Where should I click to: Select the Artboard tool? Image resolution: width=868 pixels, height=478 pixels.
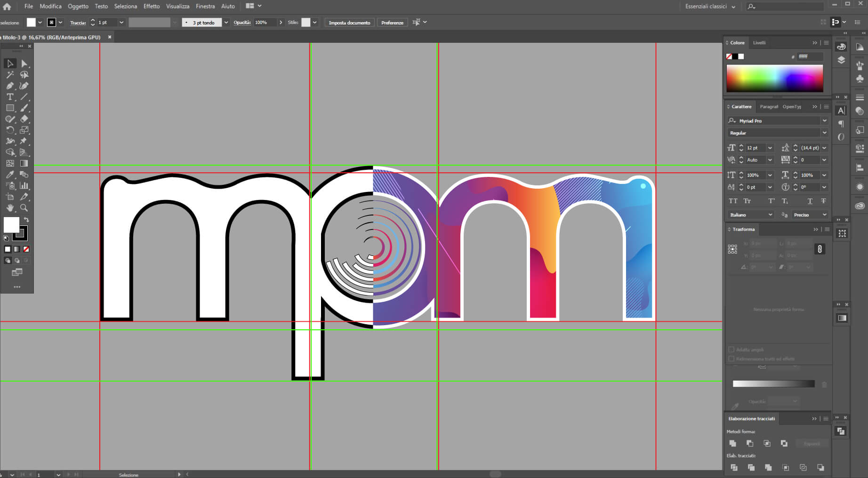[10, 197]
